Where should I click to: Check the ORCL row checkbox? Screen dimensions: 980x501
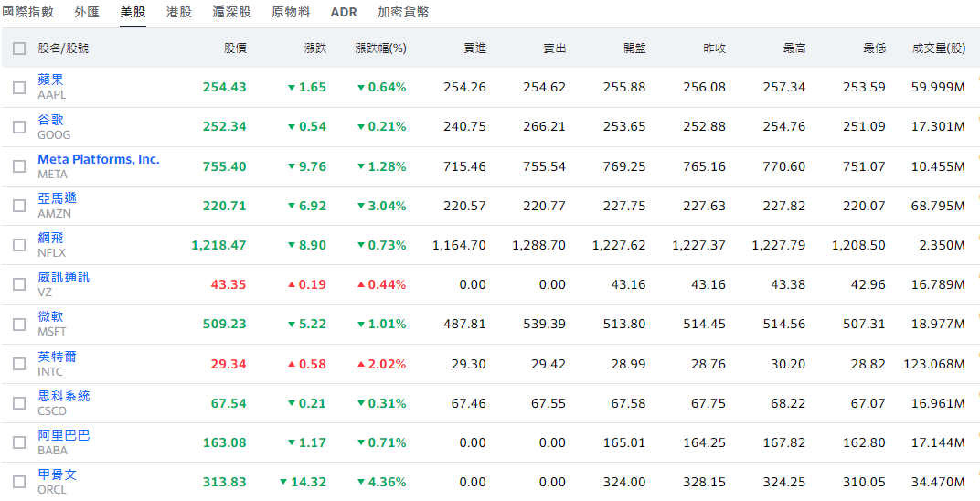pos(19,482)
